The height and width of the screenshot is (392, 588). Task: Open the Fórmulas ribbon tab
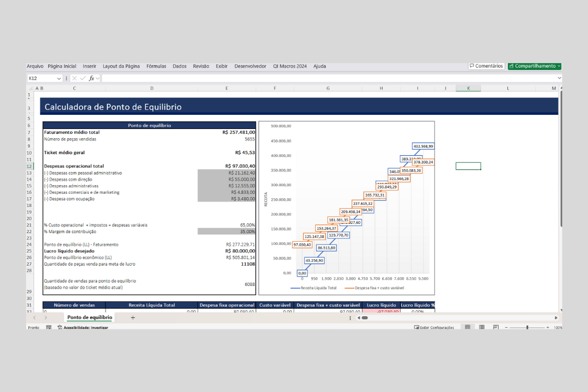click(156, 66)
